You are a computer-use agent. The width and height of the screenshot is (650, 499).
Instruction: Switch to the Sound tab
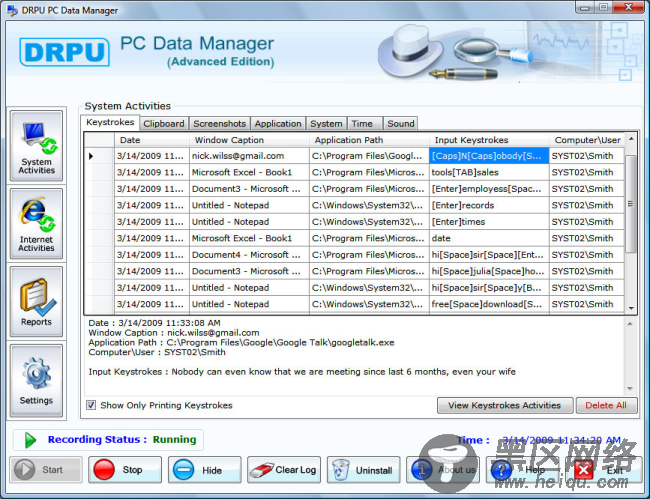click(400, 124)
